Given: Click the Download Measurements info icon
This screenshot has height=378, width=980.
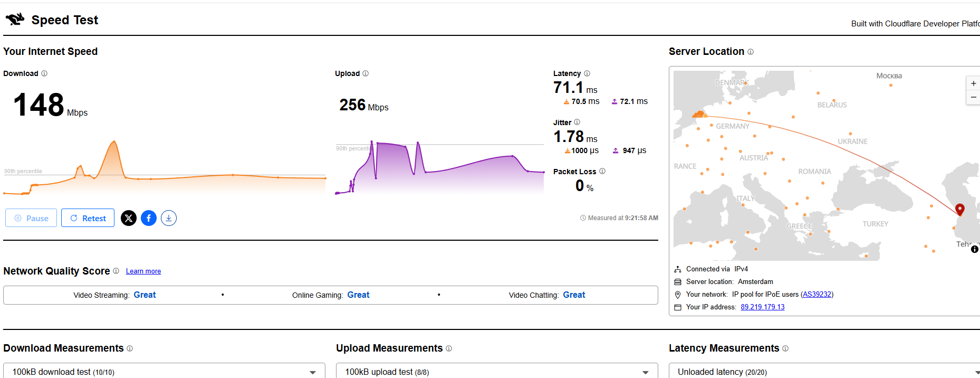Looking at the screenshot, I should [x=130, y=348].
